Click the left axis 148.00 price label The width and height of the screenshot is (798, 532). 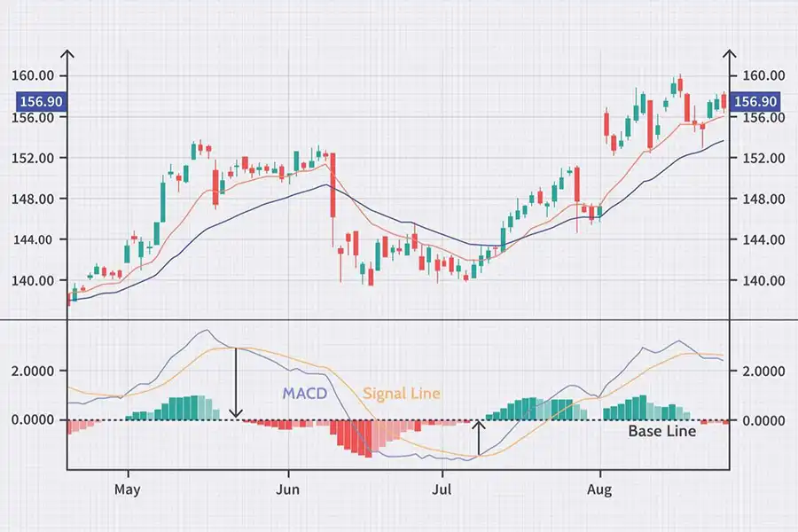(x=33, y=199)
